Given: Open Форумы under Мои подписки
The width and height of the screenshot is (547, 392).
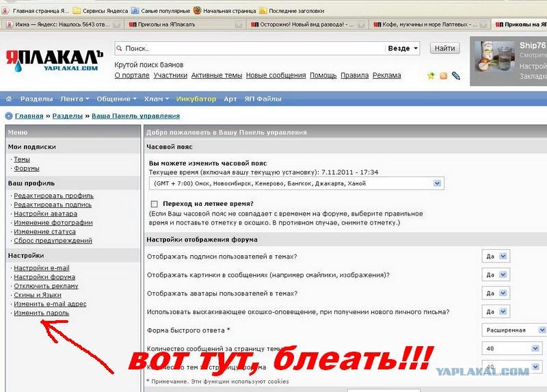Looking at the screenshot, I should pos(27,168).
